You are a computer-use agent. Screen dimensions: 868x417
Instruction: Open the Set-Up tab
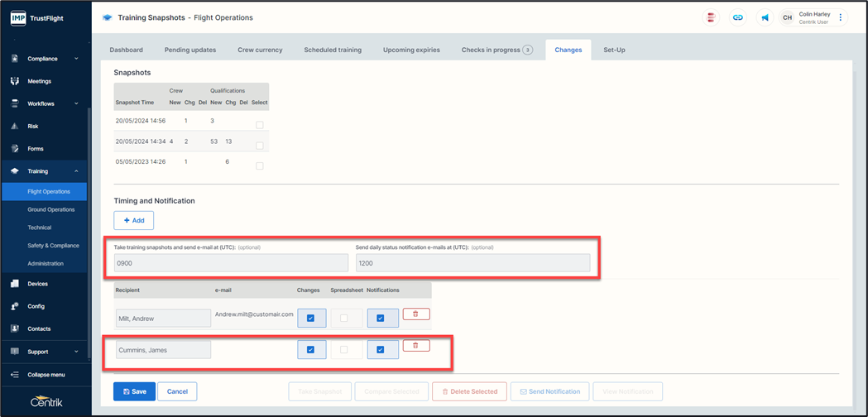(x=614, y=50)
